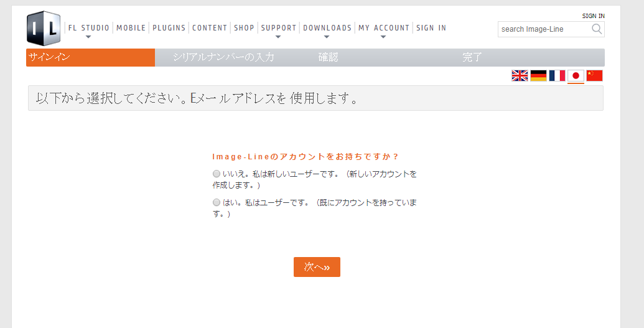Screen dimensions: 644x328
Task: Expand the SUPPORT menu arrow
Action: click(278, 37)
